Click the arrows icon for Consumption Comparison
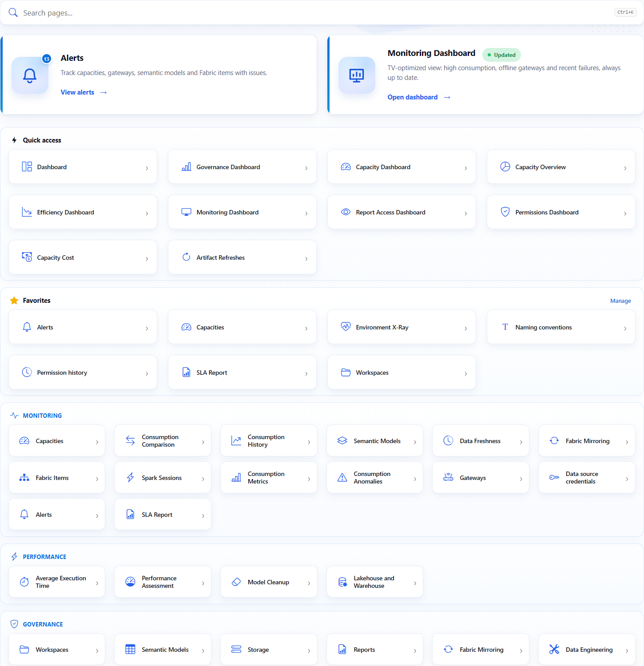The height and width of the screenshot is (666, 644). (131, 440)
